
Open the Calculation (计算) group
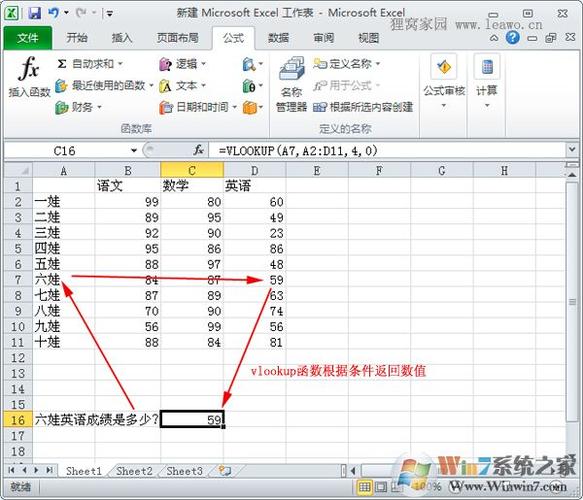pyautogui.click(x=487, y=81)
